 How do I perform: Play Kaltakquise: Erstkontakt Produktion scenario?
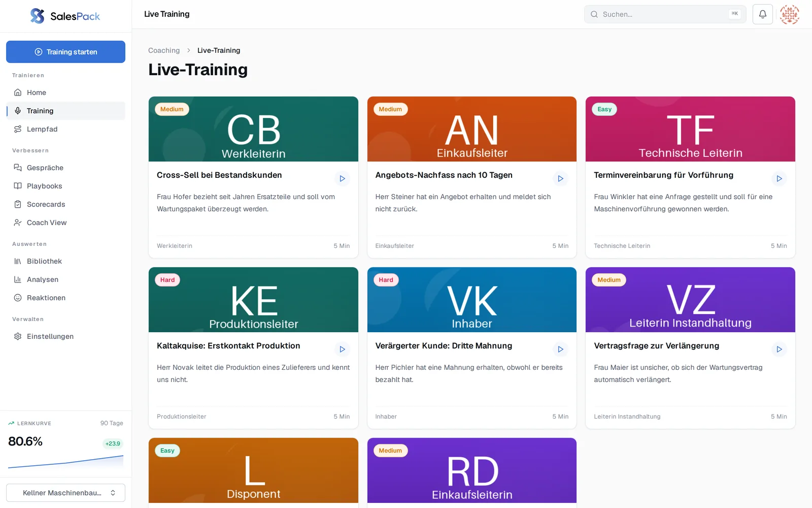(x=342, y=349)
